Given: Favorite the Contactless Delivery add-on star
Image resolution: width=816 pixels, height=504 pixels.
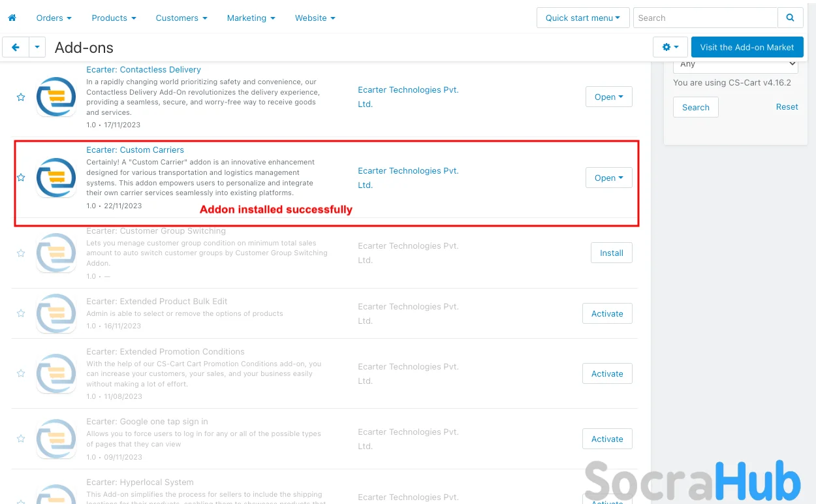Looking at the screenshot, I should [x=21, y=97].
